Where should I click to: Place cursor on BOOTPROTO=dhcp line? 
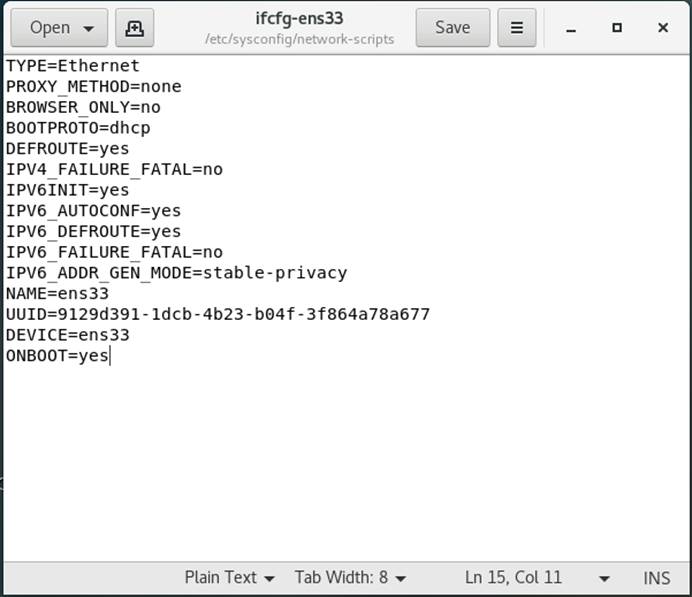78,128
